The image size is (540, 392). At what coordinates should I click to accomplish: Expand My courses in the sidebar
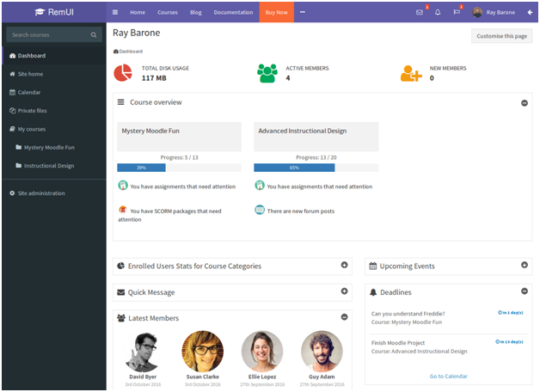(32, 129)
